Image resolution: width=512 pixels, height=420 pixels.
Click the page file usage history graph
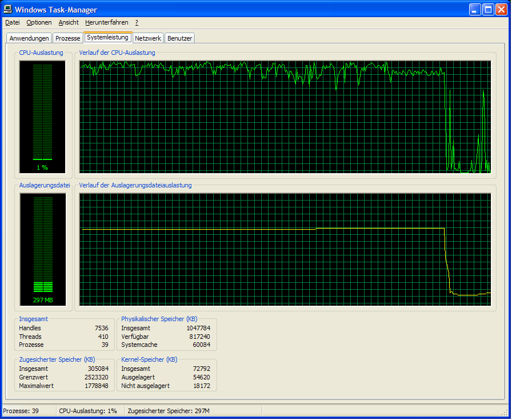285,249
